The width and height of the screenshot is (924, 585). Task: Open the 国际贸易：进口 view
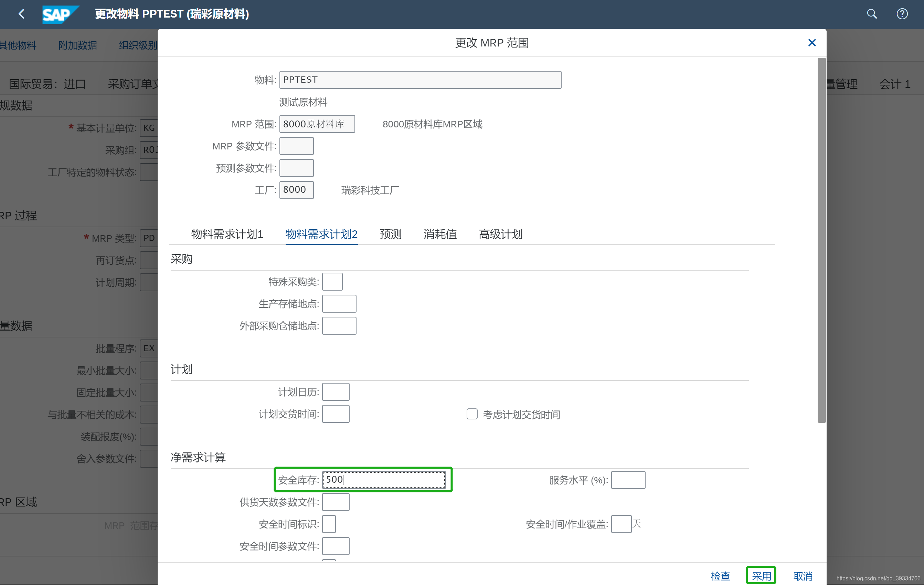tap(46, 84)
